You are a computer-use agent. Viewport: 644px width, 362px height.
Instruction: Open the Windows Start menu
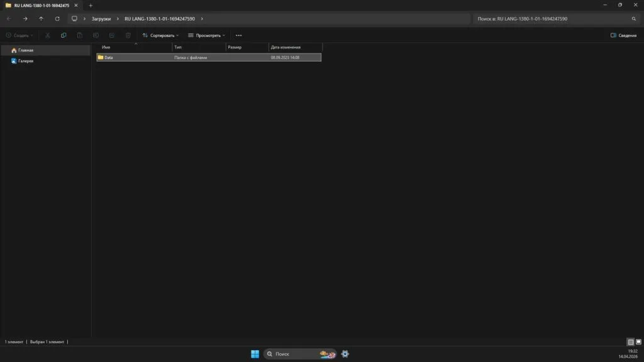tap(255, 354)
